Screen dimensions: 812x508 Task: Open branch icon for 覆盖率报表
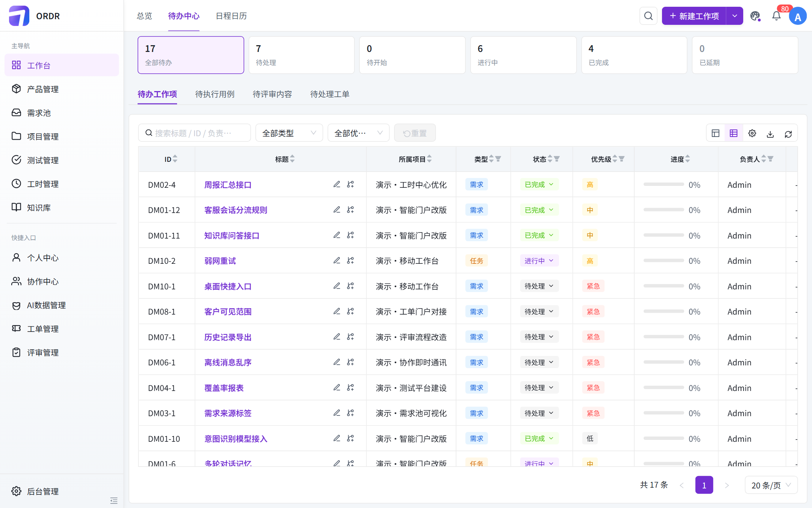[350, 388]
